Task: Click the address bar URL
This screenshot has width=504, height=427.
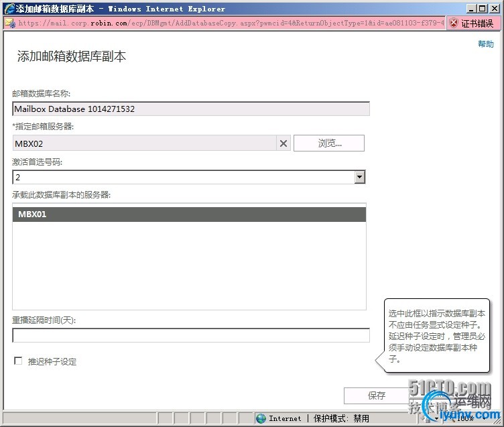Action: [x=231, y=23]
